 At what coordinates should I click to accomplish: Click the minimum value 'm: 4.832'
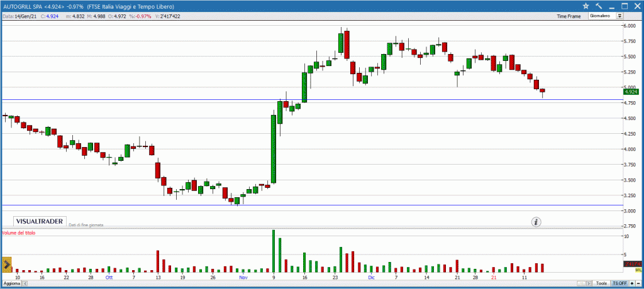(x=75, y=16)
